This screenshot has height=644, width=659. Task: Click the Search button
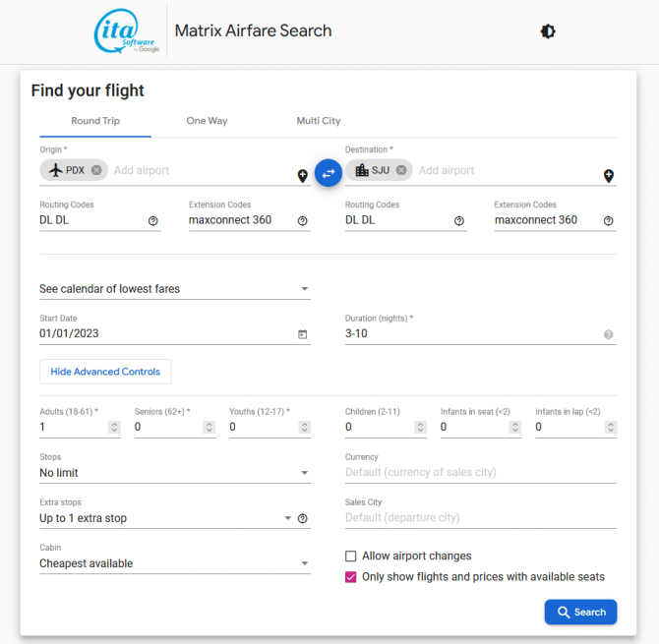[580, 613]
